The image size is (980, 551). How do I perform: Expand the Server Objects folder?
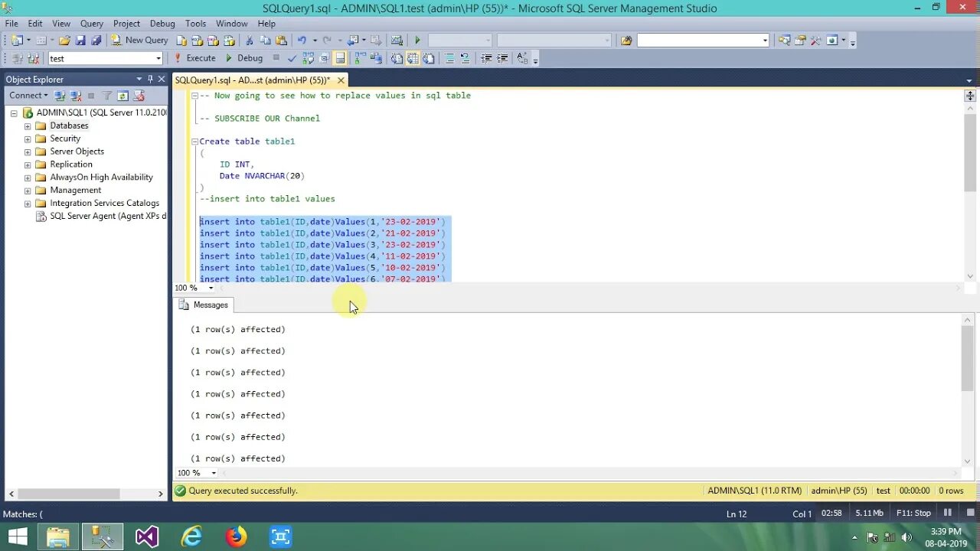[28, 152]
